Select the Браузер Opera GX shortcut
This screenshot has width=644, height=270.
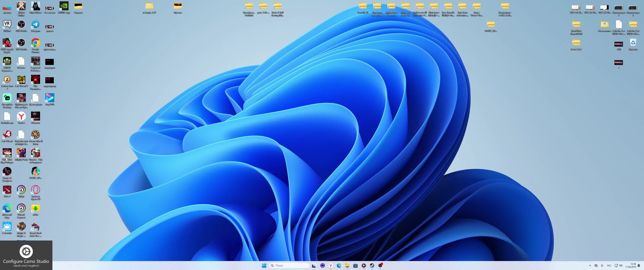[36, 193]
